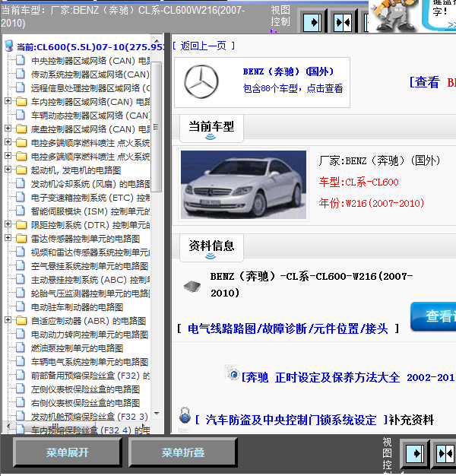Click document icon for 电动驻车制动器的电路图
The width and height of the screenshot is (456, 476).
point(21,307)
